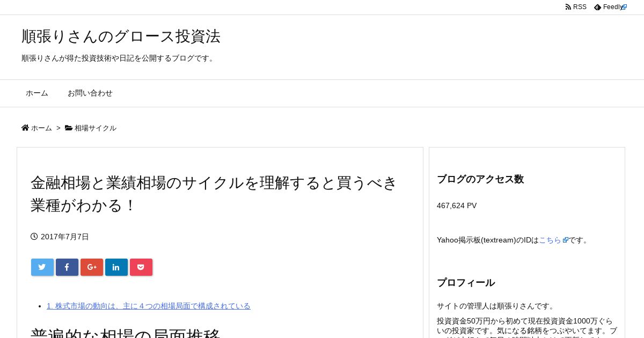The width and height of the screenshot is (644, 338).
Task: Open the Feedly subscription link
Action: (610, 7)
